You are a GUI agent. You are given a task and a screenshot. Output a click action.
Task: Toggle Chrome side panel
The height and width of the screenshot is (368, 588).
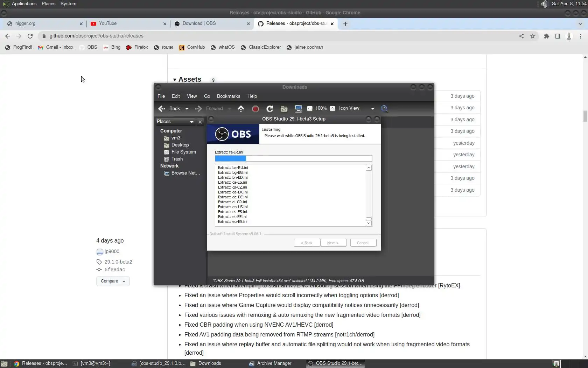pos(558,36)
